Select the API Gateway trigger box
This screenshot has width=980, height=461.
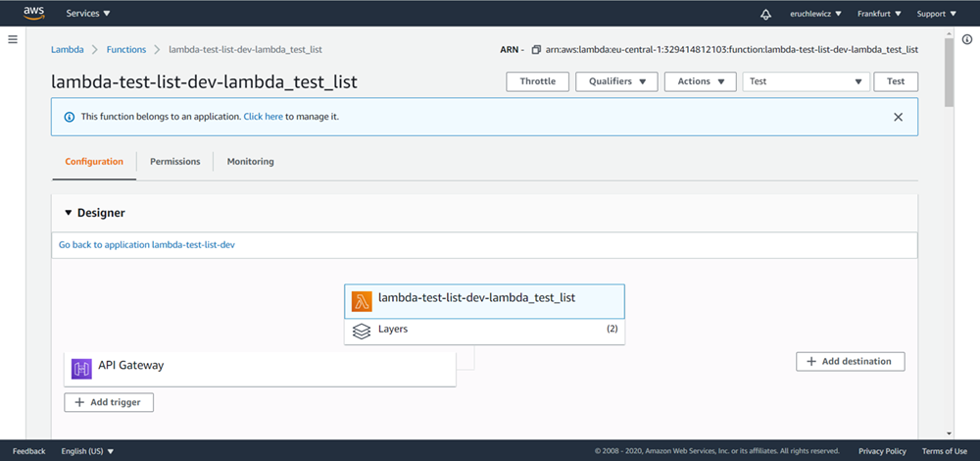click(x=260, y=369)
